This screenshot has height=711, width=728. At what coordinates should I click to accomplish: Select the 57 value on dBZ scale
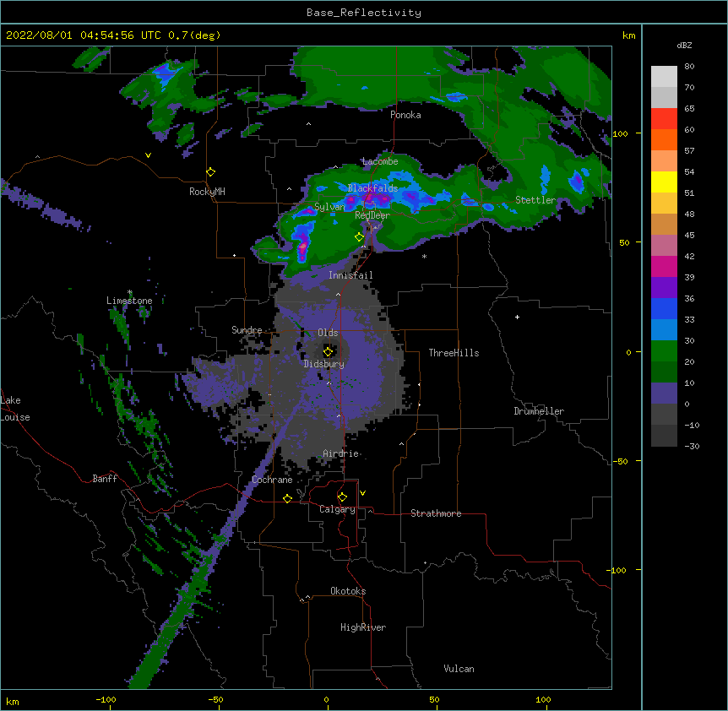689,151
